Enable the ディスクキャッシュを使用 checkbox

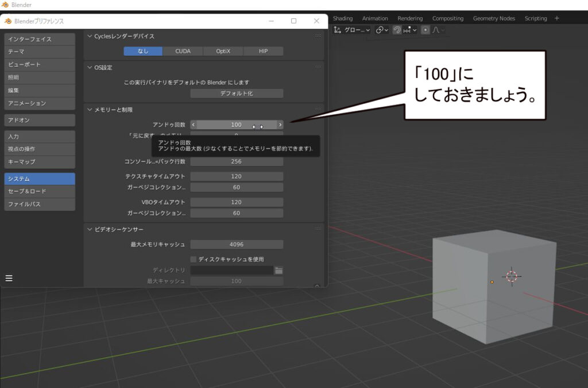click(194, 259)
